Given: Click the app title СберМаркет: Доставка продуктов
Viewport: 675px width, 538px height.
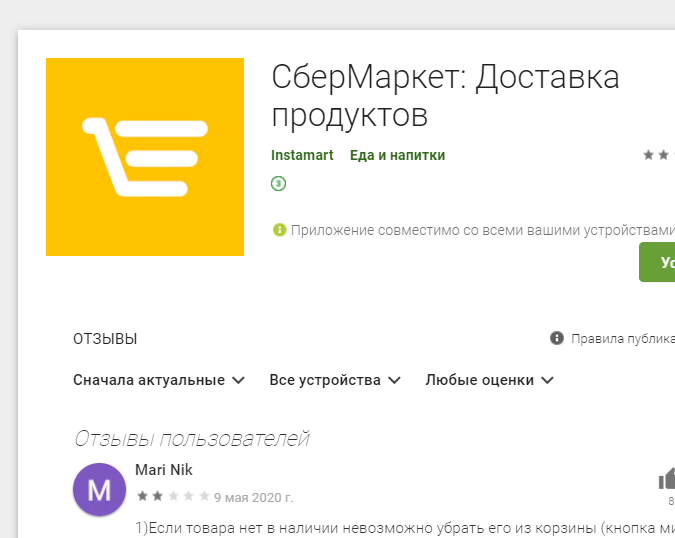Looking at the screenshot, I should pyautogui.click(x=445, y=96).
